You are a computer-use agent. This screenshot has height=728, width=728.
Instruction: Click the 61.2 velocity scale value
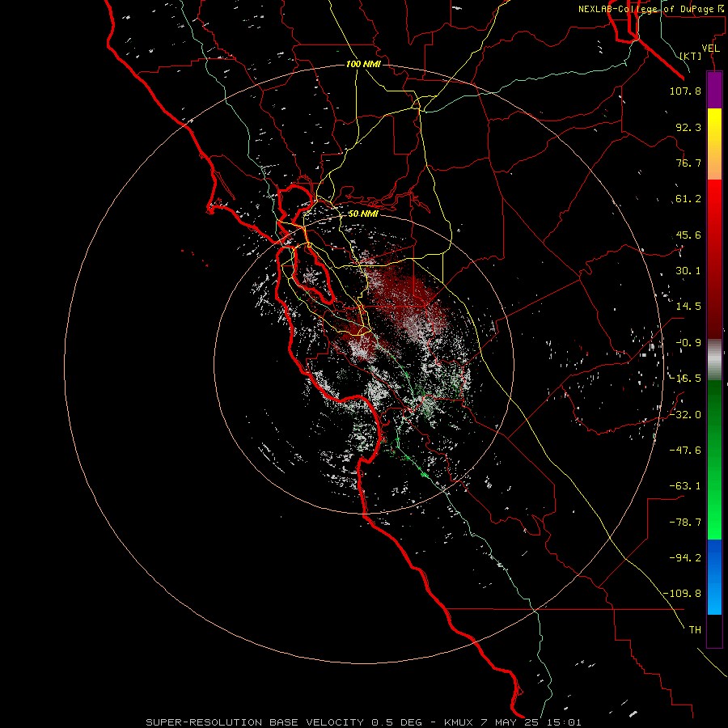pos(688,199)
